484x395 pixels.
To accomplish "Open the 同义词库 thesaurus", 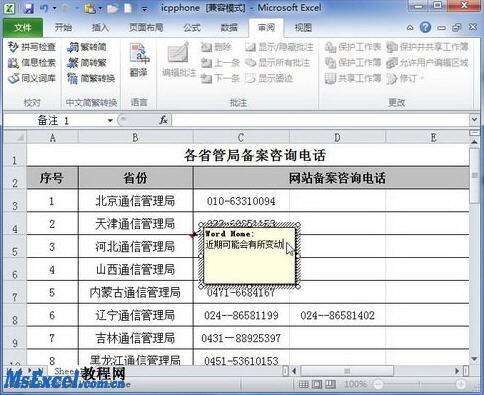I will point(32,78).
